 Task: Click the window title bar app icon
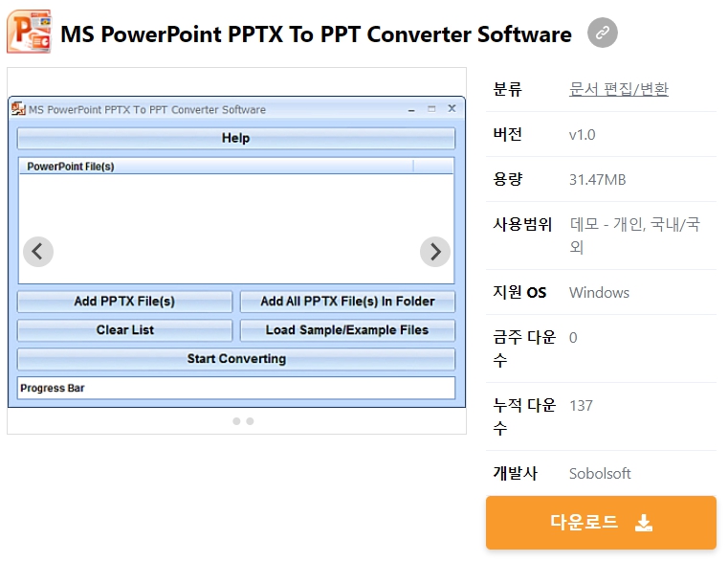pos(18,109)
